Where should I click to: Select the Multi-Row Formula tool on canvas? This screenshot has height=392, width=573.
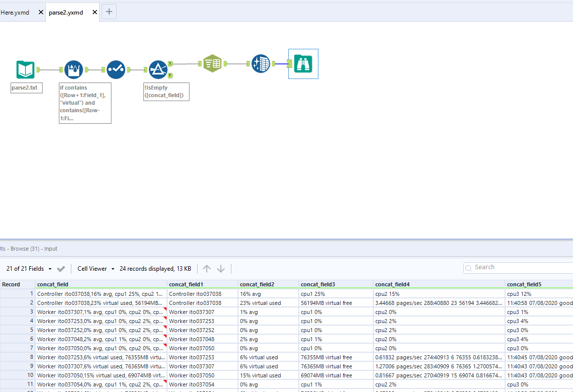(73, 69)
